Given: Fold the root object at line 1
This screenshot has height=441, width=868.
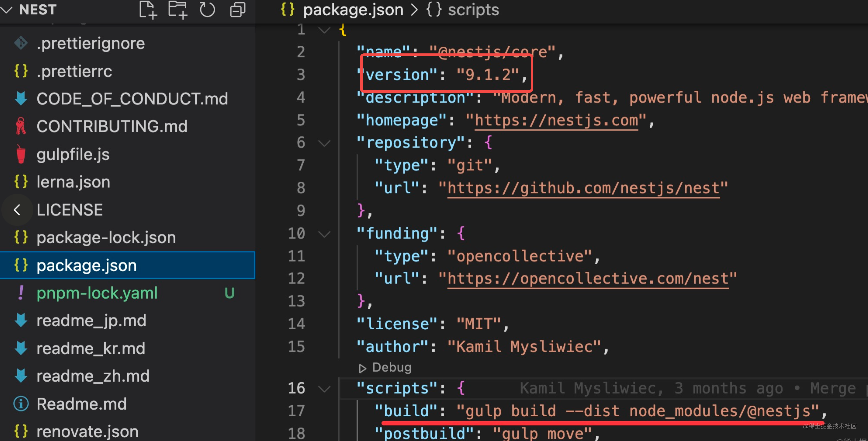Looking at the screenshot, I should pyautogui.click(x=324, y=30).
